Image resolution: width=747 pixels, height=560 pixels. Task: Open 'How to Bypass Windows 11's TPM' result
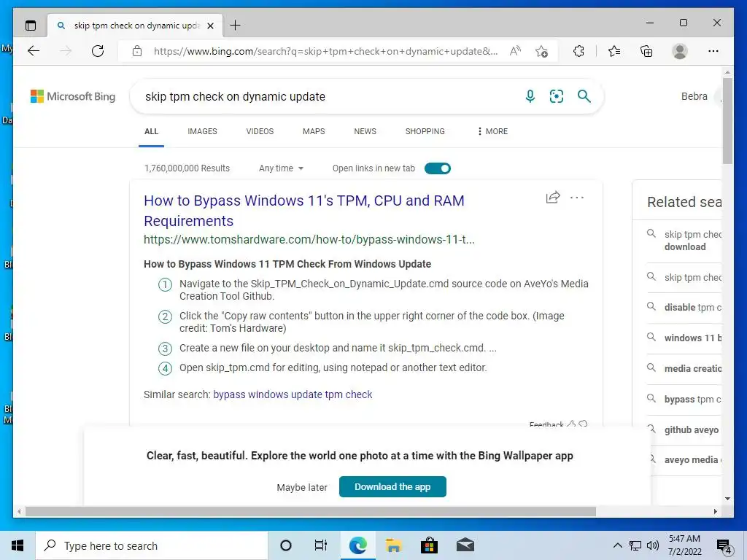click(304, 211)
